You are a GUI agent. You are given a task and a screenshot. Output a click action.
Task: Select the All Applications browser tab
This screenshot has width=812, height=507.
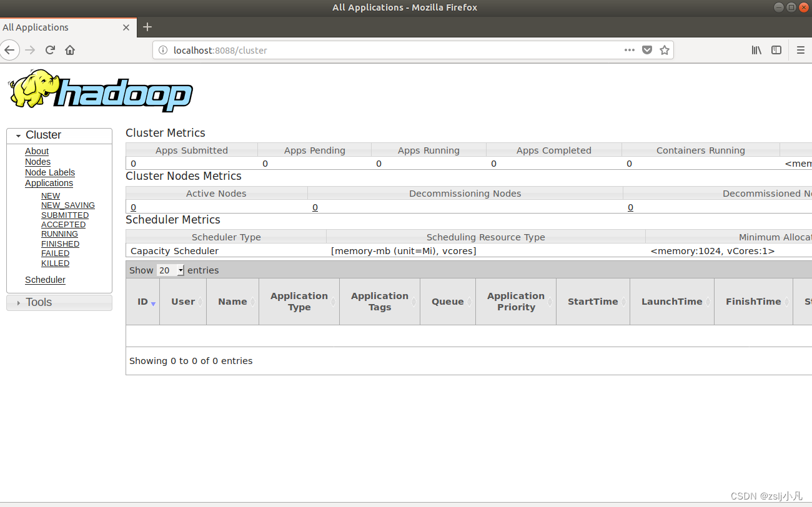click(67, 27)
